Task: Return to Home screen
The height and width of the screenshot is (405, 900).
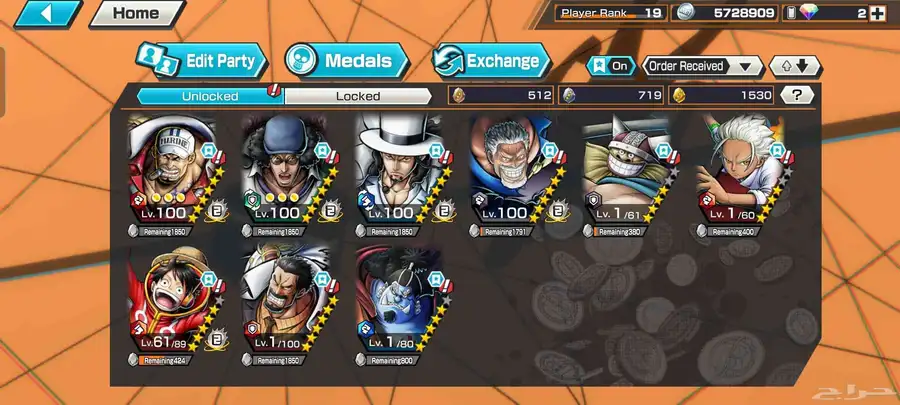Action: coord(137,13)
